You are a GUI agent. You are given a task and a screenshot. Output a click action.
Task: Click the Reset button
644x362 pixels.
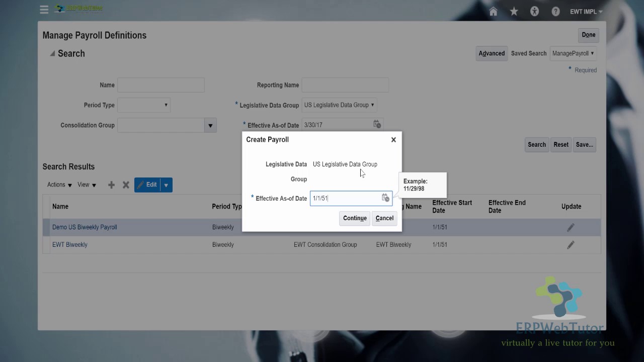point(561,144)
